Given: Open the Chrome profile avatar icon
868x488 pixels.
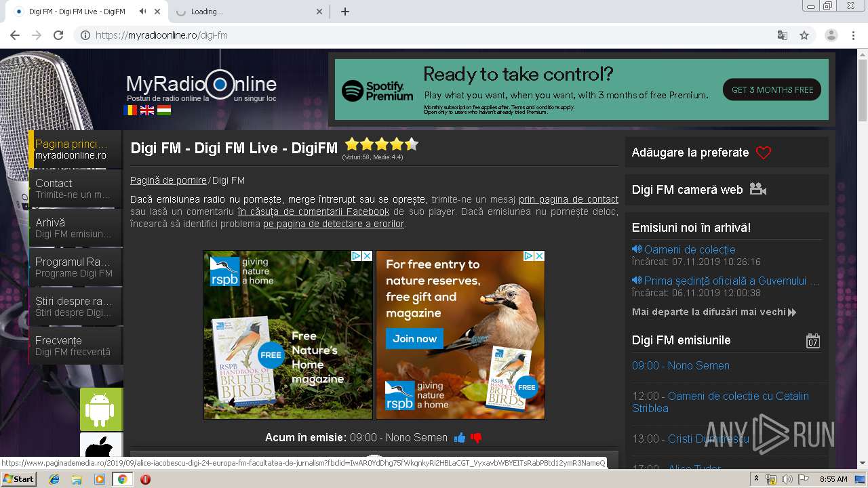Looking at the screenshot, I should coord(831,35).
